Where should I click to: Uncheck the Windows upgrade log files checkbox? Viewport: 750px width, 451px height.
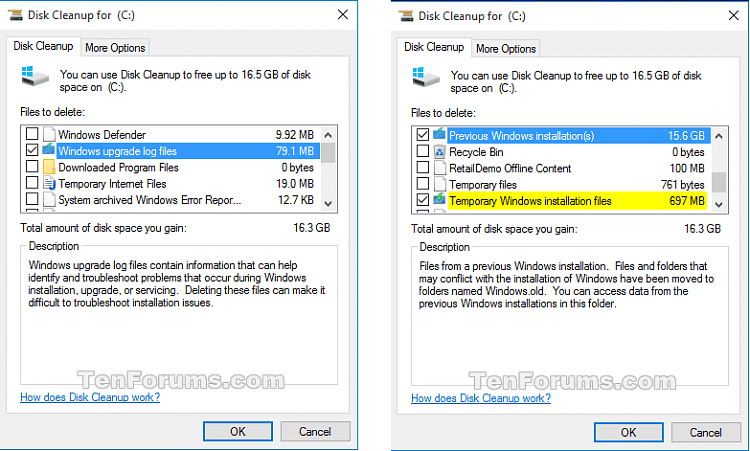click(x=32, y=150)
